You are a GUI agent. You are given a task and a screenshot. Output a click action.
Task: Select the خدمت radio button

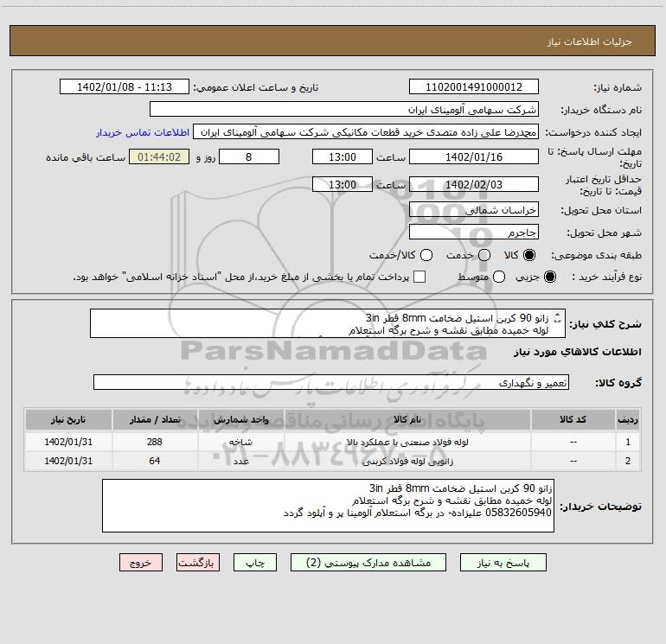484,255
